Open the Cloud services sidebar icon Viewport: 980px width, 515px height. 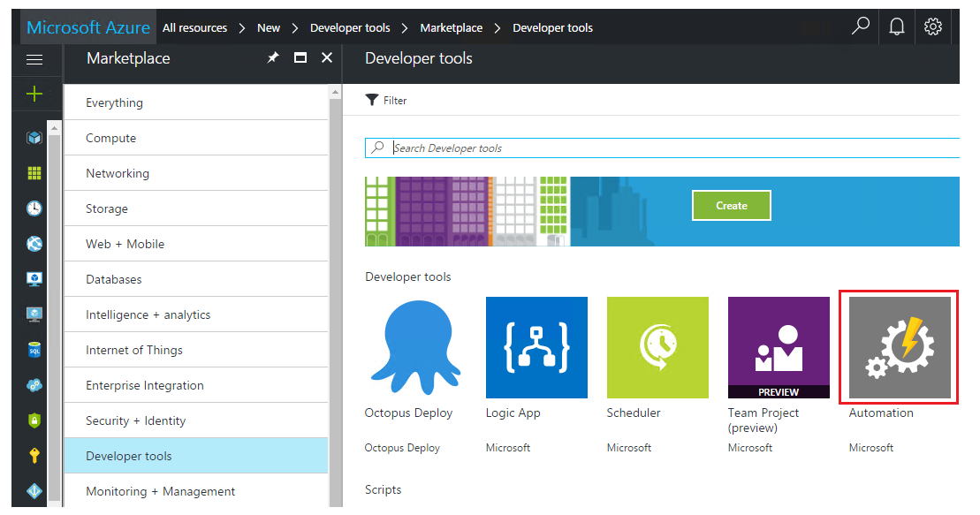click(x=34, y=385)
